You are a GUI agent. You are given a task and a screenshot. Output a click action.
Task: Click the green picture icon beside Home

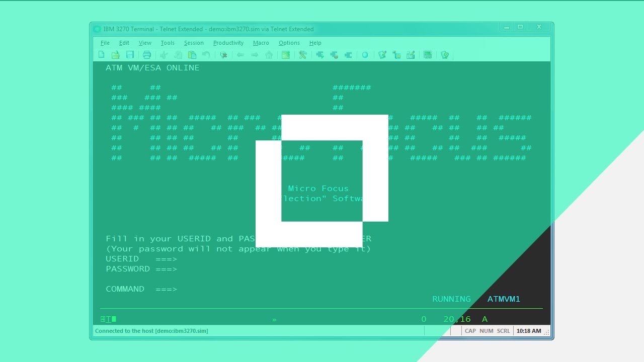coord(285,55)
